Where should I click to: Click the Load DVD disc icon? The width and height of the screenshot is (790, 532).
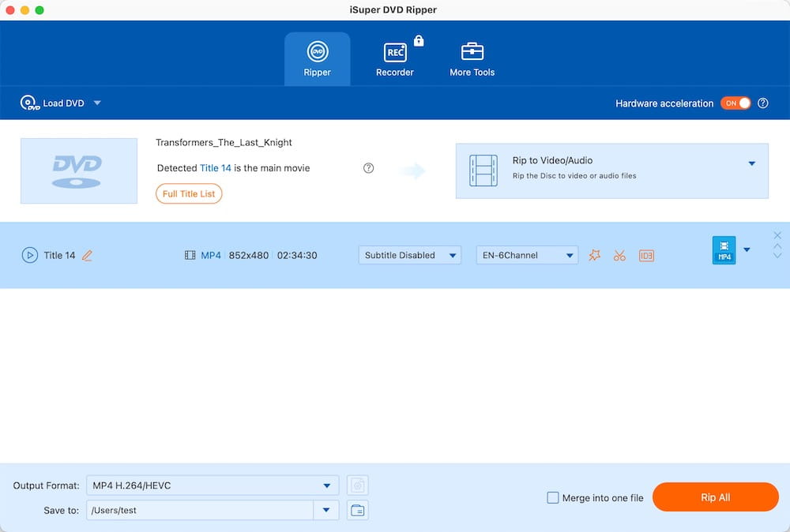coord(29,103)
